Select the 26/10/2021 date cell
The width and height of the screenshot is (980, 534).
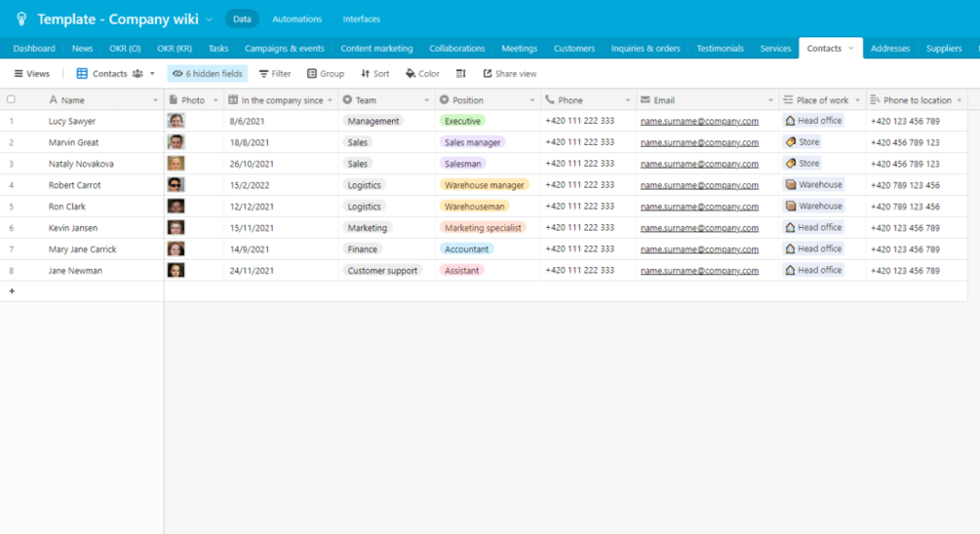click(281, 164)
